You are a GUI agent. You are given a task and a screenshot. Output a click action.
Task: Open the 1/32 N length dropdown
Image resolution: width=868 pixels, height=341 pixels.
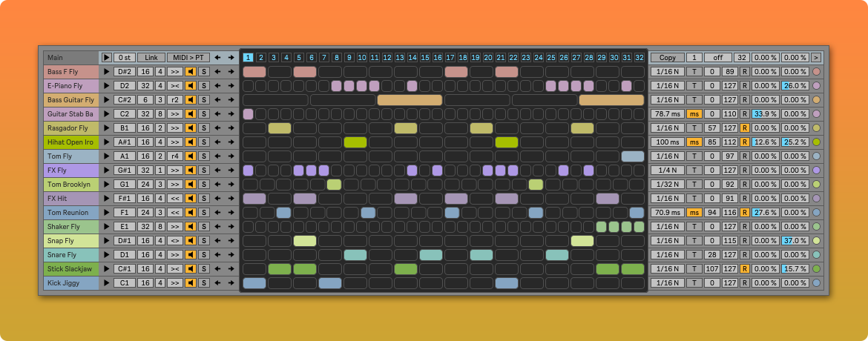click(667, 185)
